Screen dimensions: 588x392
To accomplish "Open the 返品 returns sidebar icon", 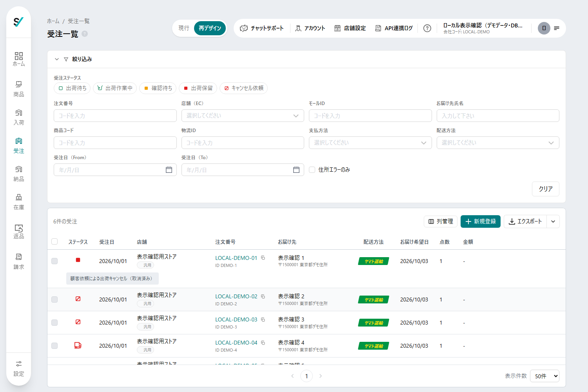I will (x=18, y=231).
